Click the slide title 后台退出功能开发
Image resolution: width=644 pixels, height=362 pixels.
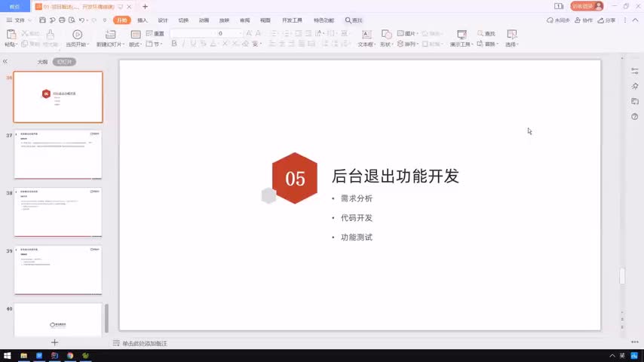395,176
